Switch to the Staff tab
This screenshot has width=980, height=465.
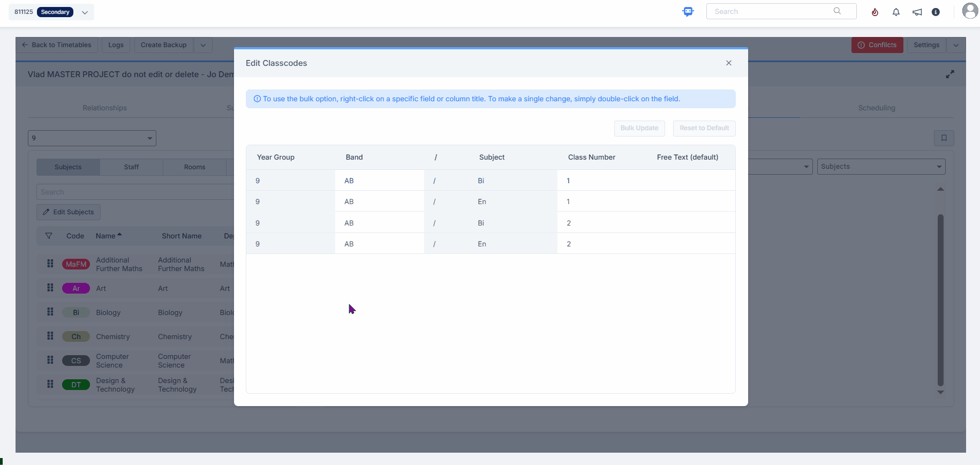coord(131,167)
